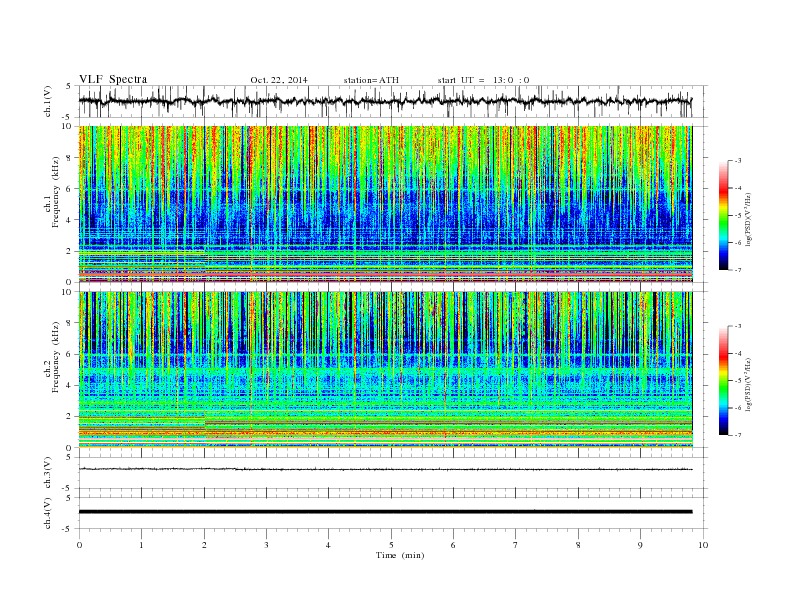Click the "7" minute tick label
This screenshot has height=612, width=792.
(516, 545)
